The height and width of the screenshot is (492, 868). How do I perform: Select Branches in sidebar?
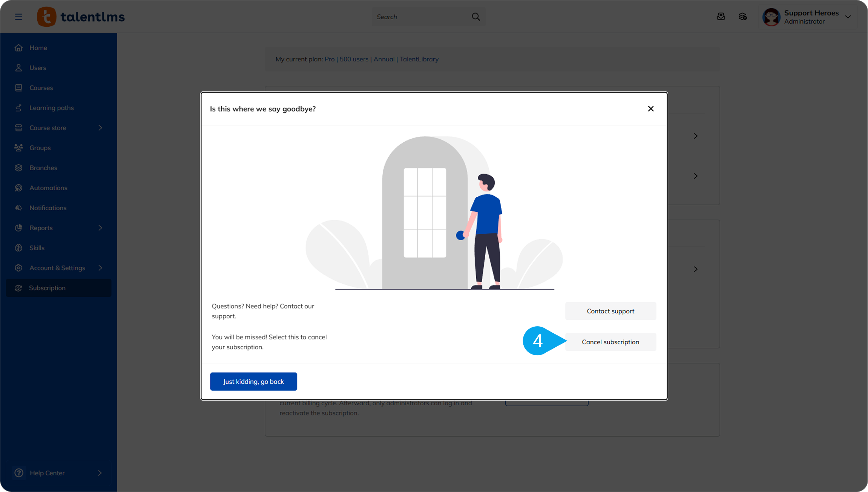(43, 168)
